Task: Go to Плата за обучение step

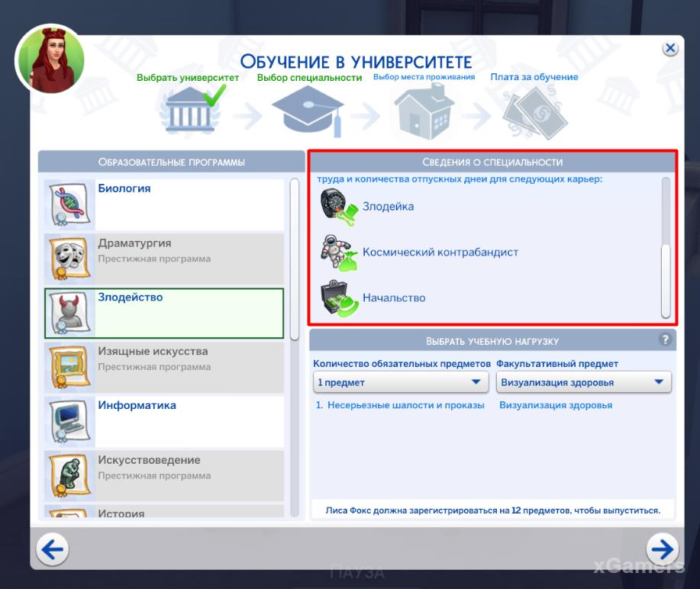Action: click(534, 77)
